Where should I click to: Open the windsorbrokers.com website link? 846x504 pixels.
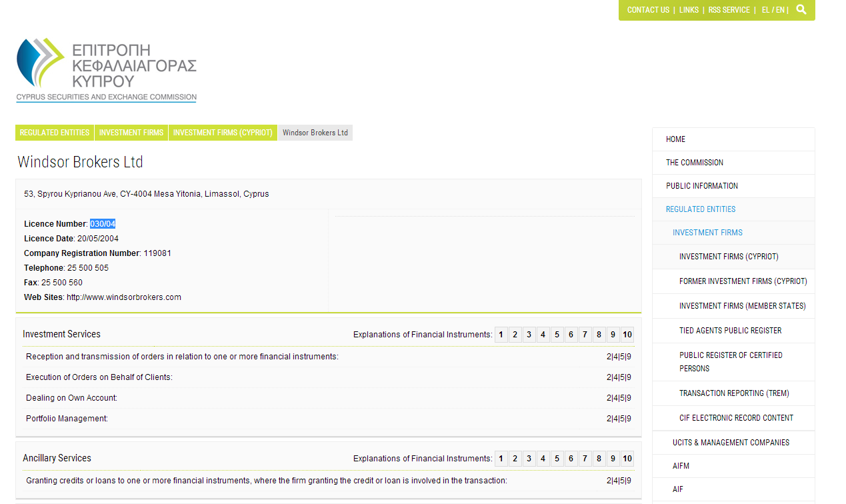tap(124, 297)
